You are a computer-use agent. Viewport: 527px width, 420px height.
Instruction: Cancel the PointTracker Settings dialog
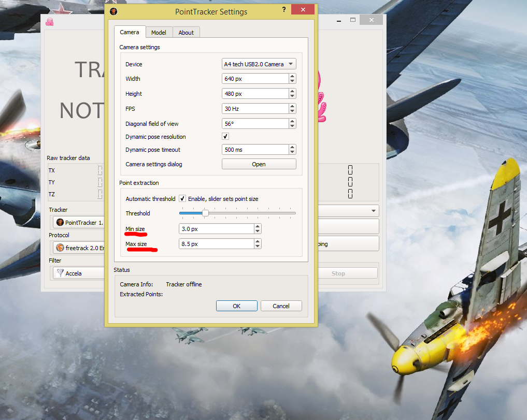[x=281, y=306]
